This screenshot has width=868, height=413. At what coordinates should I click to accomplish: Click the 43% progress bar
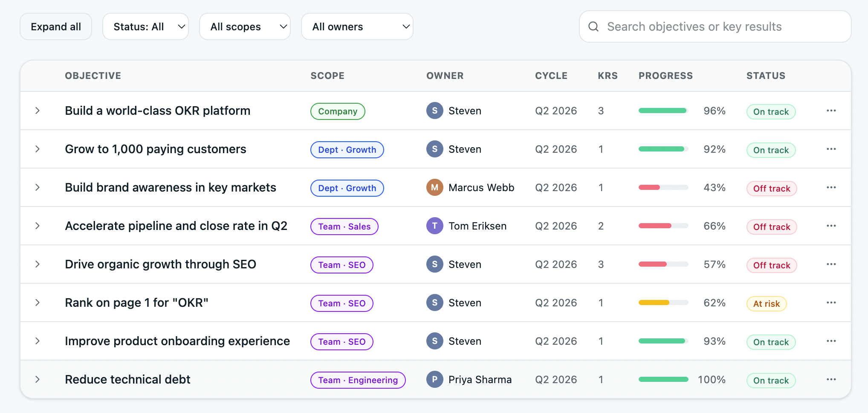663,187
